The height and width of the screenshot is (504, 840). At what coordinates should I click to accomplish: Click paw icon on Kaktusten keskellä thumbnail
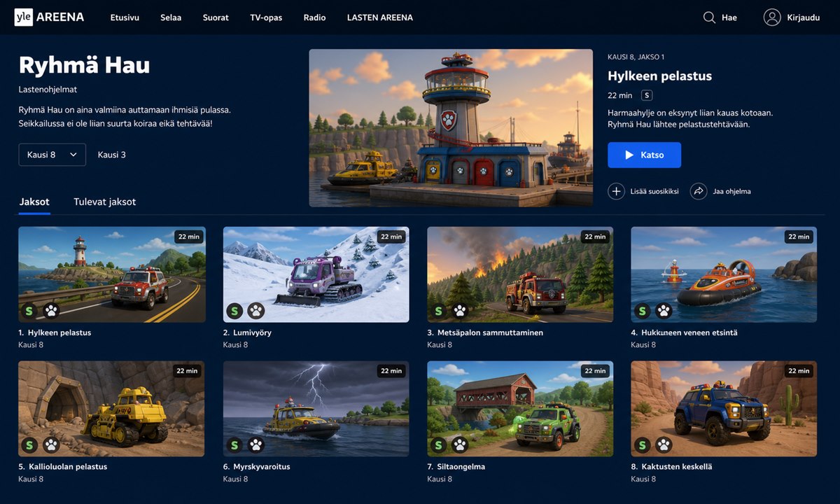tap(664, 444)
